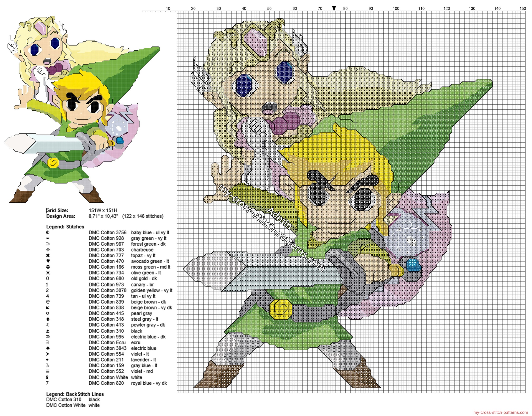Choose the @ symbol for beige brown 839
The width and height of the screenshot is (532, 416).
point(48,302)
